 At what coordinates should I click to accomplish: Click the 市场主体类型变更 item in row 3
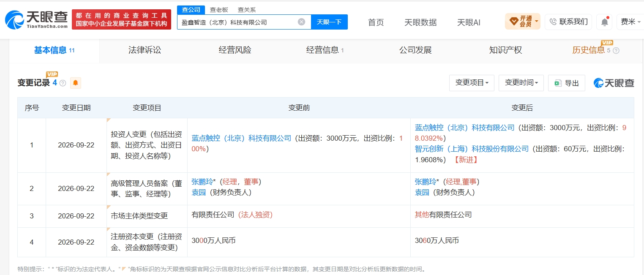coord(139,216)
